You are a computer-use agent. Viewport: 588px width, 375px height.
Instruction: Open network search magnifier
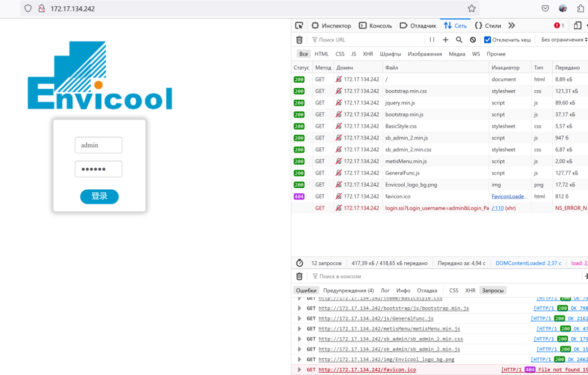(459, 40)
